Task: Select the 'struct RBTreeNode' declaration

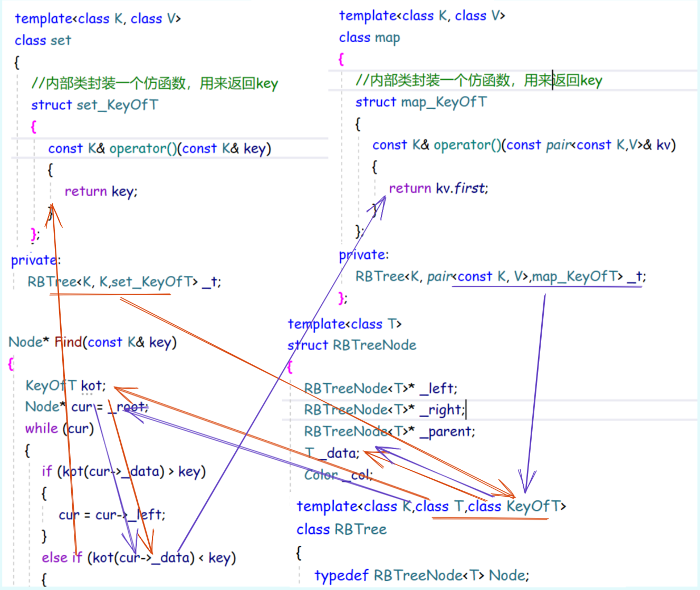Action: [352, 345]
